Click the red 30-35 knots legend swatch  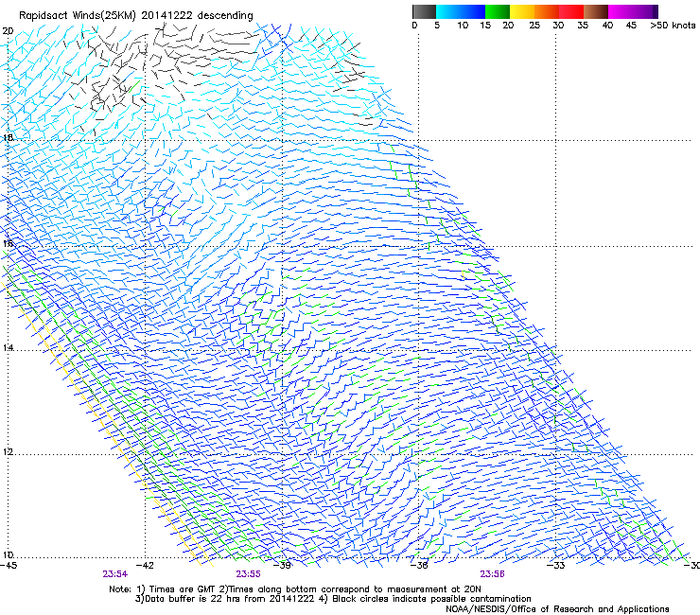click(x=571, y=11)
